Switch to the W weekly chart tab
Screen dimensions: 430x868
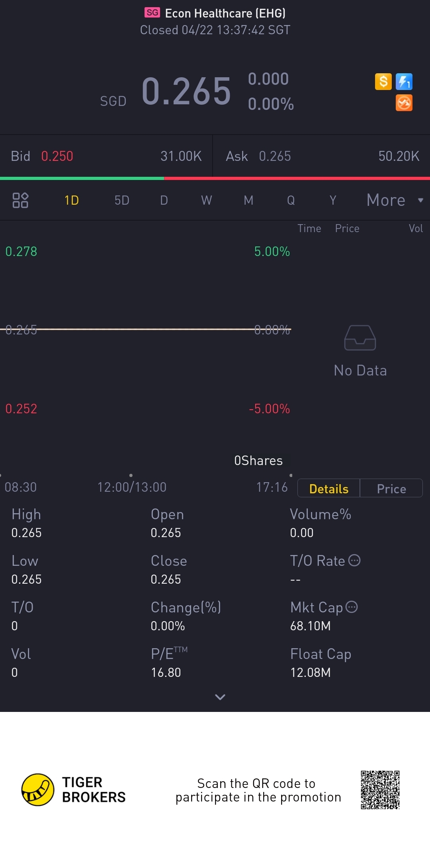pyautogui.click(x=206, y=200)
